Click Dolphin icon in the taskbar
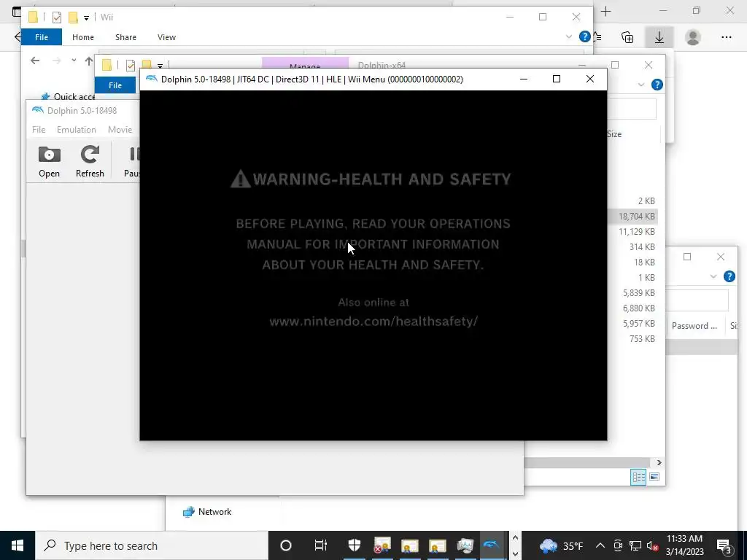 (x=492, y=545)
